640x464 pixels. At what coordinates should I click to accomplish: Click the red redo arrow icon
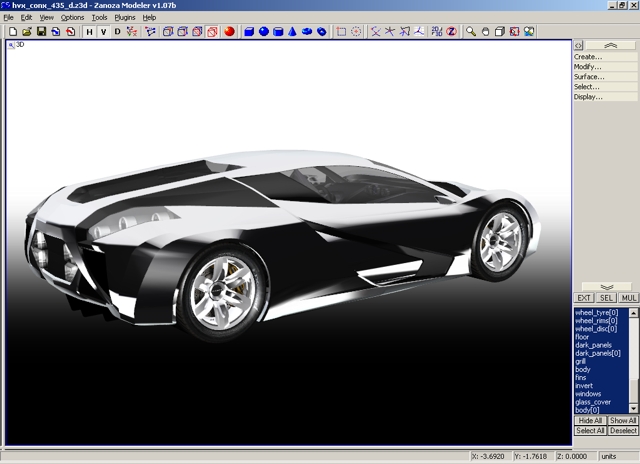click(x=71, y=31)
